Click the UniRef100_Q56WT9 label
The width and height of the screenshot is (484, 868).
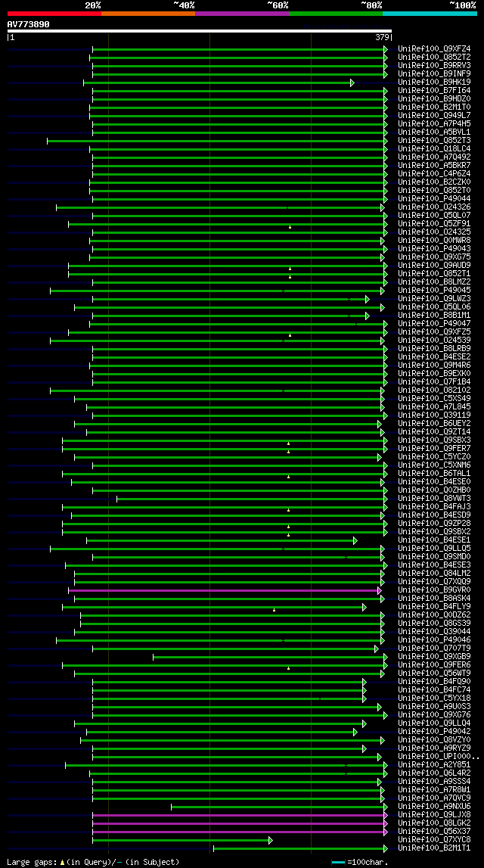coord(434,674)
